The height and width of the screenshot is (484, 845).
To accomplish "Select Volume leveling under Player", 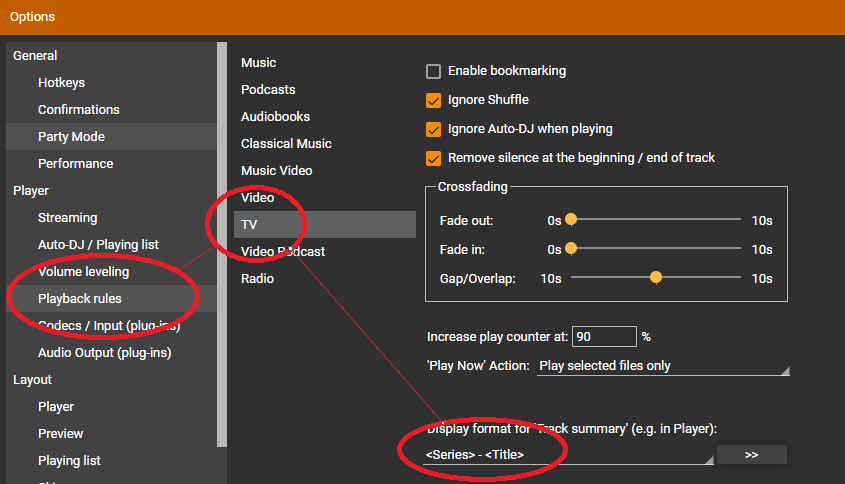I will [83, 272].
